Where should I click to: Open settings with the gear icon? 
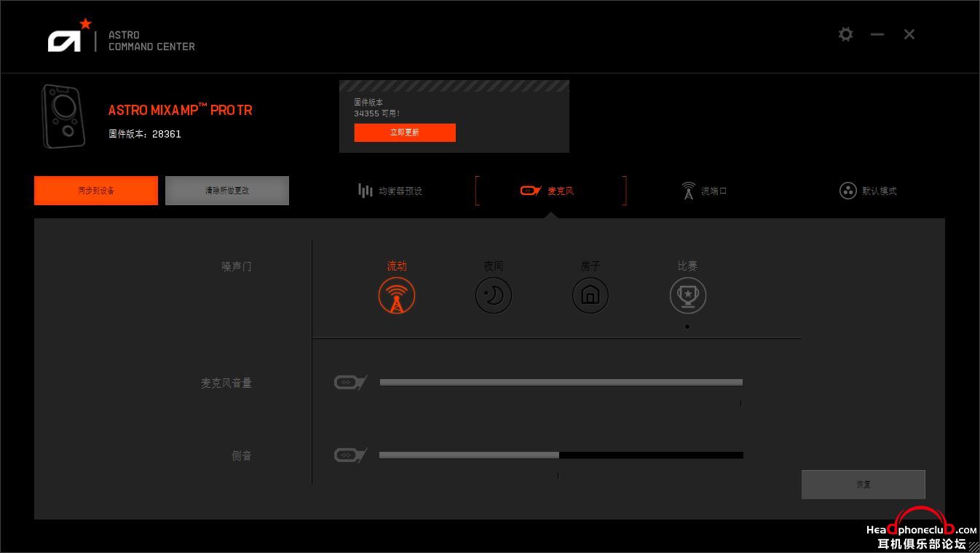845,34
